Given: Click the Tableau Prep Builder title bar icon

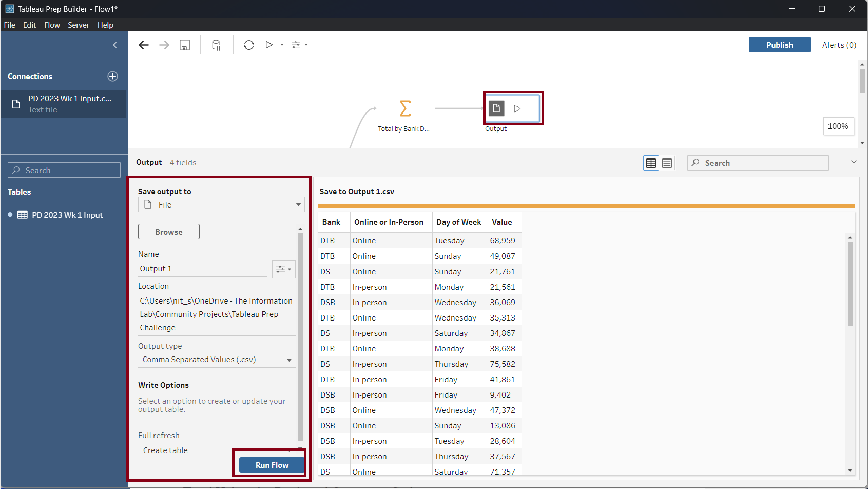Looking at the screenshot, I should click(9, 9).
